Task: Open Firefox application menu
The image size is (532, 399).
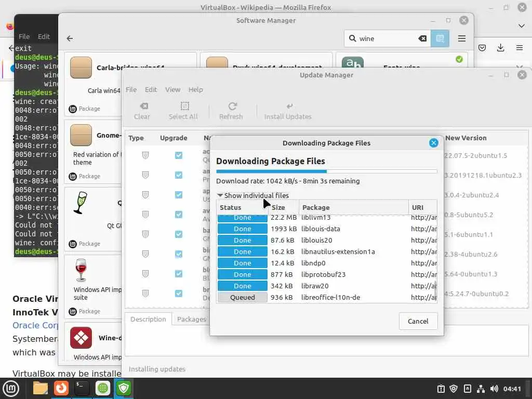Action: pos(519,48)
